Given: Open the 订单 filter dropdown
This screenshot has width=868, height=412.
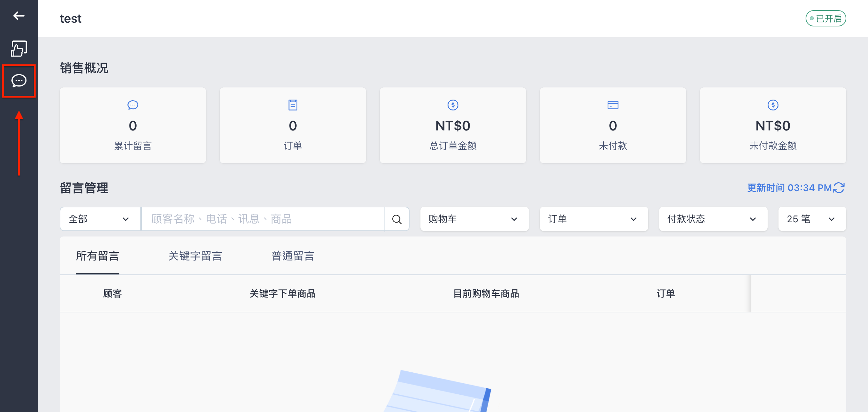Looking at the screenshot, I should [594, 219].
